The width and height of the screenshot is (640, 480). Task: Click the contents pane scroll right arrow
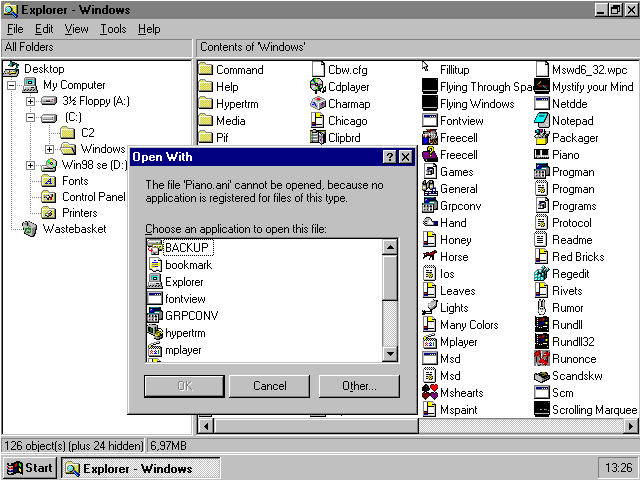[x=631, y=427]
